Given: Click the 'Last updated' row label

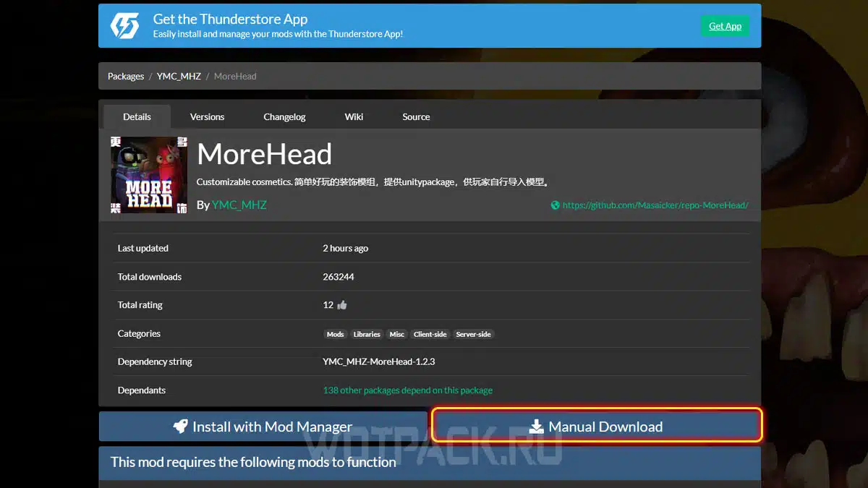Looking at the screenshot, I should pyautogui.click(x=143, y=248).
